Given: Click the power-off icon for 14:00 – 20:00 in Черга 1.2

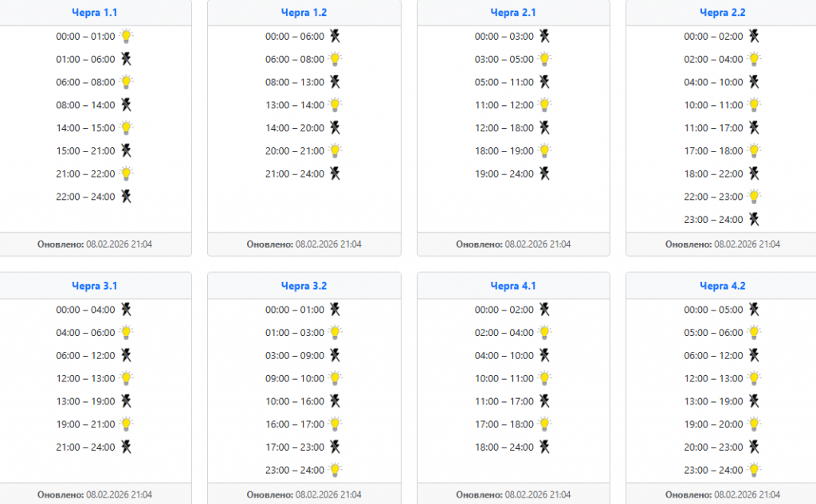Looking at the screenshot, I should pos(335,127).
